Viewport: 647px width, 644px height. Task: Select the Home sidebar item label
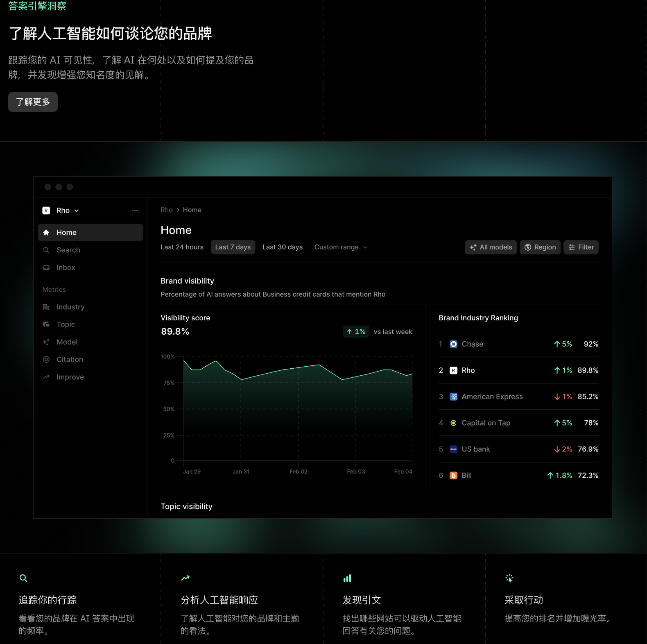66,232
